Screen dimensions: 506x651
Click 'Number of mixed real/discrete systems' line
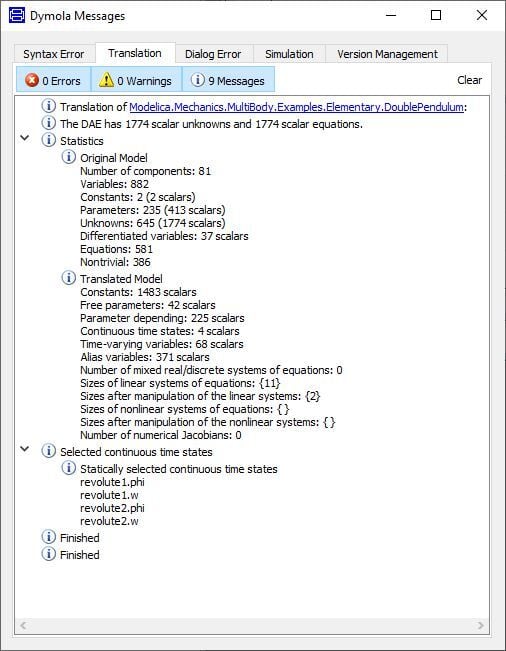(x=211, y=370)
